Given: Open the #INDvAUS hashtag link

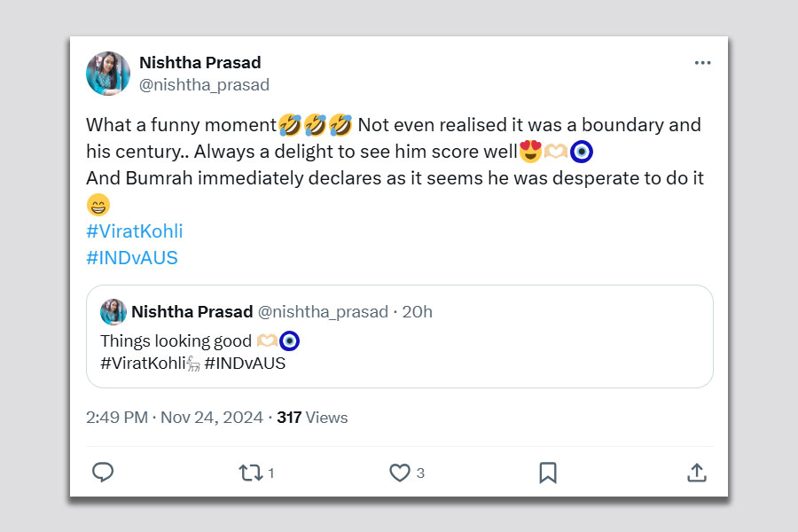Looking at the screenshot, I should click(x=132, y=258).
